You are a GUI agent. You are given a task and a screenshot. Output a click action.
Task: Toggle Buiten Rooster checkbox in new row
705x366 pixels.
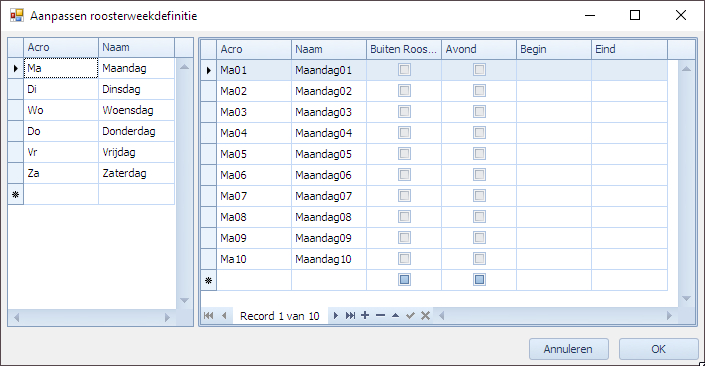click(404, 280)
